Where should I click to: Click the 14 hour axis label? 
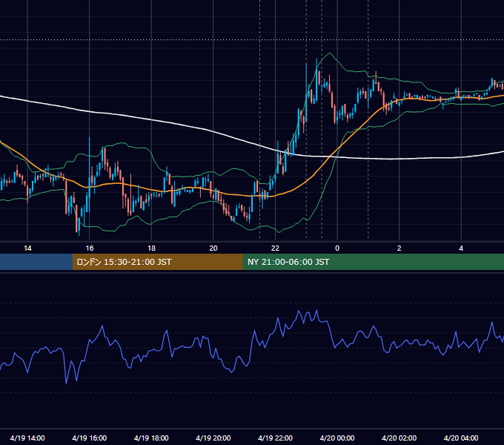(x=27, y=248)
